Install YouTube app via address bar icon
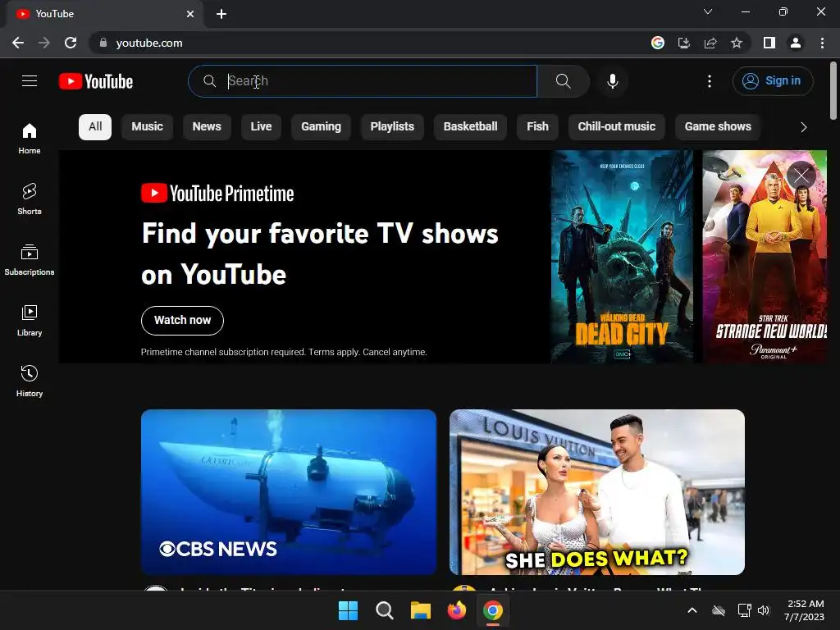Viewport: 840px width, 630px height. (684, 43)
